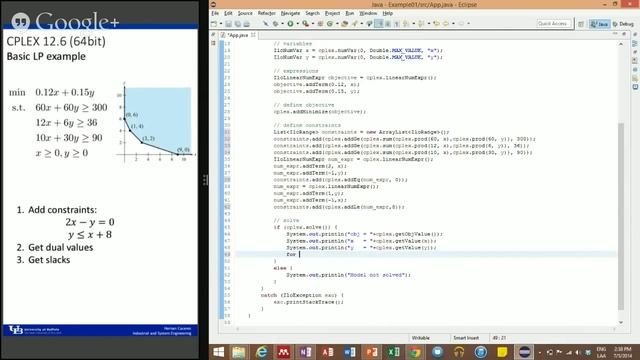This screenshot has width=640, height=360.
Task: Click the Save All toolbar icon
Action: pos(238,24)
